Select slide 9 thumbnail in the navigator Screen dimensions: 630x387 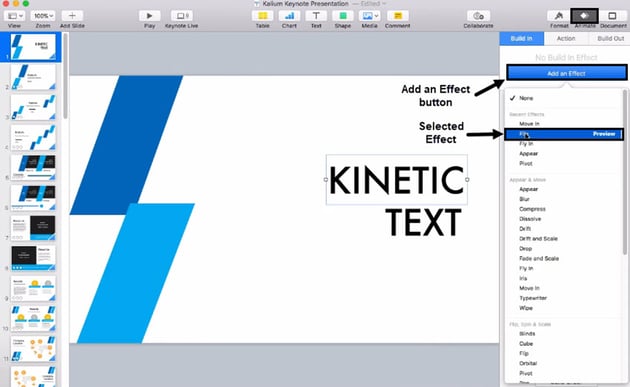pos(33,288)
